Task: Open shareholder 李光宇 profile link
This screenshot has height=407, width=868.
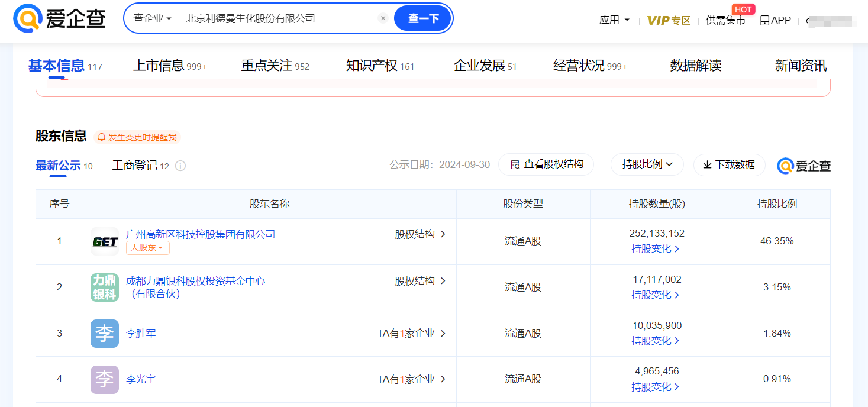Action: point(141,379)
